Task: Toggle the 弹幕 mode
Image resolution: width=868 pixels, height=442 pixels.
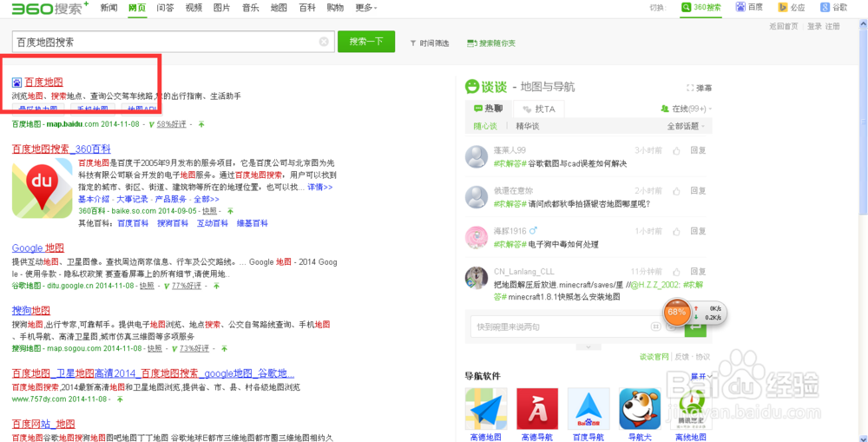Action: tap(699, 88)
